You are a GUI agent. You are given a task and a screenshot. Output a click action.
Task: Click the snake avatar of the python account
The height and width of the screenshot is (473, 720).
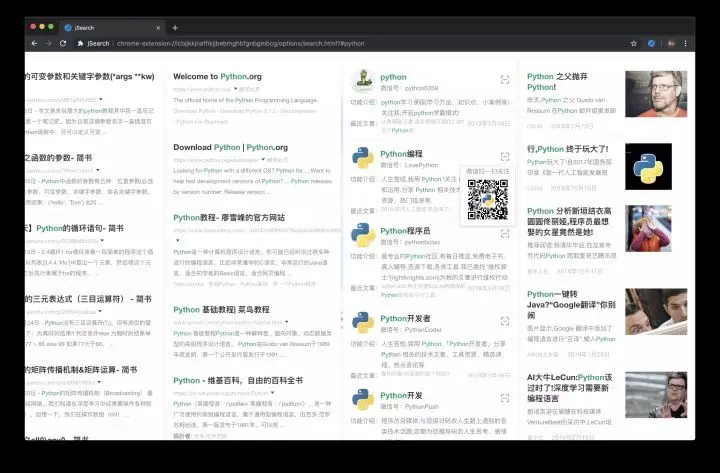pos(363,81)
